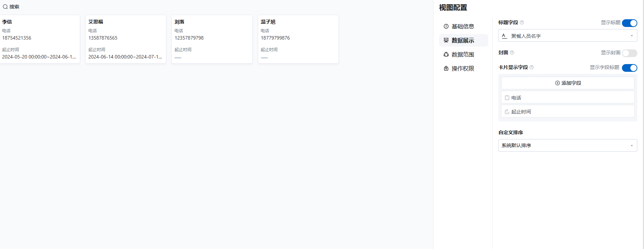Open the 数据范围 settings tab
644x249 pixels.
tap(463, 54)
